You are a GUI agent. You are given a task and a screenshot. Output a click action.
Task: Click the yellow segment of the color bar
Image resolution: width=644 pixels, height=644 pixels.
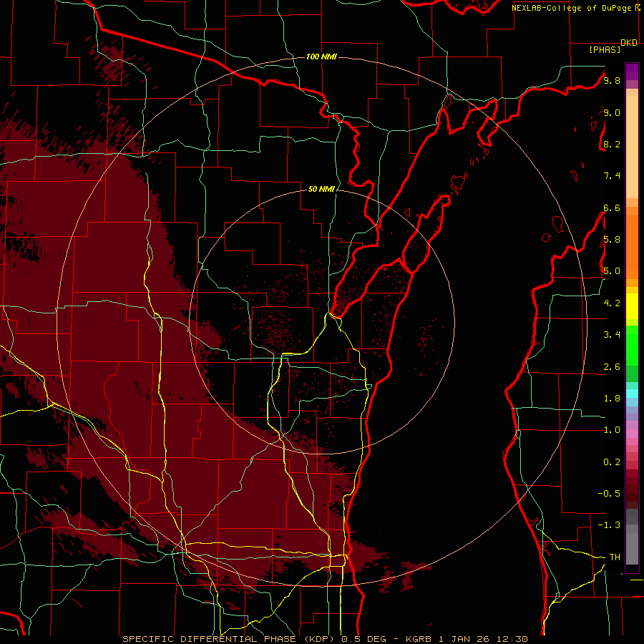pos(632,306)
